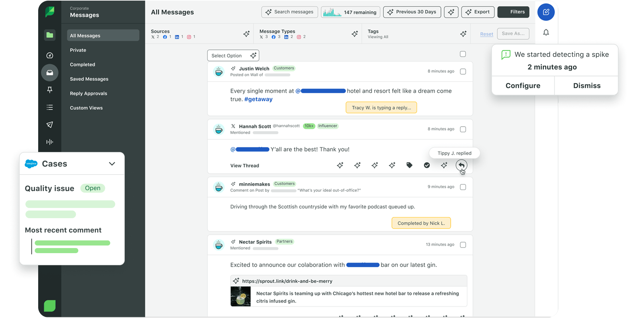Open the notifications bell icon
Image resolution: width=644 pixels, height=318 pixels.
click(x=546, y=32)
